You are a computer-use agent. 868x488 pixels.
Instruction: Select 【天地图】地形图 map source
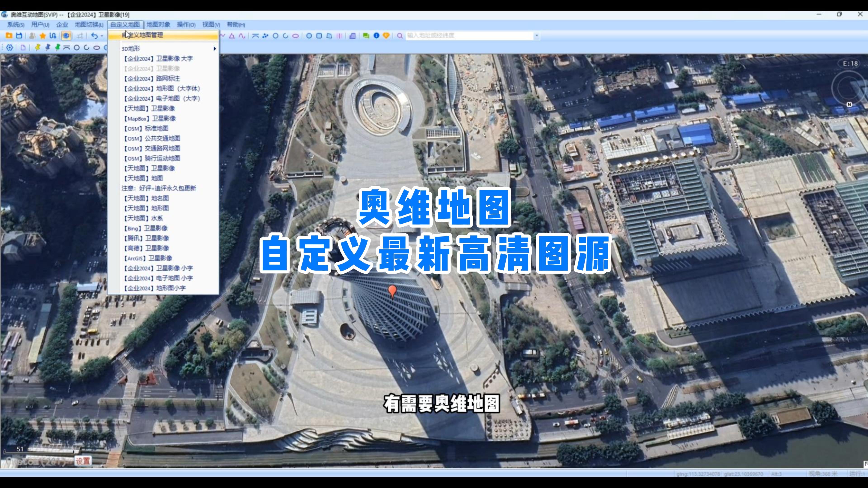pos(163,208)
